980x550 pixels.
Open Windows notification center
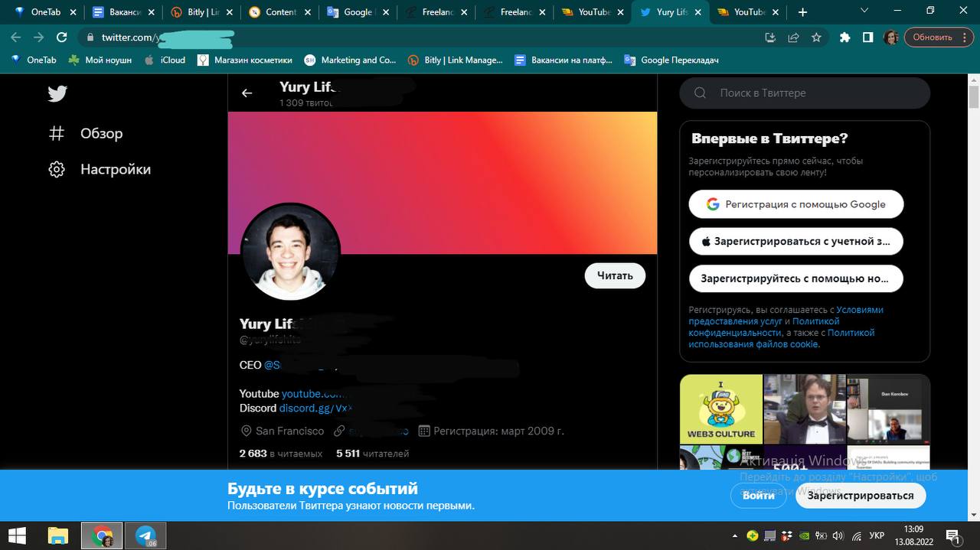[954, 535]
